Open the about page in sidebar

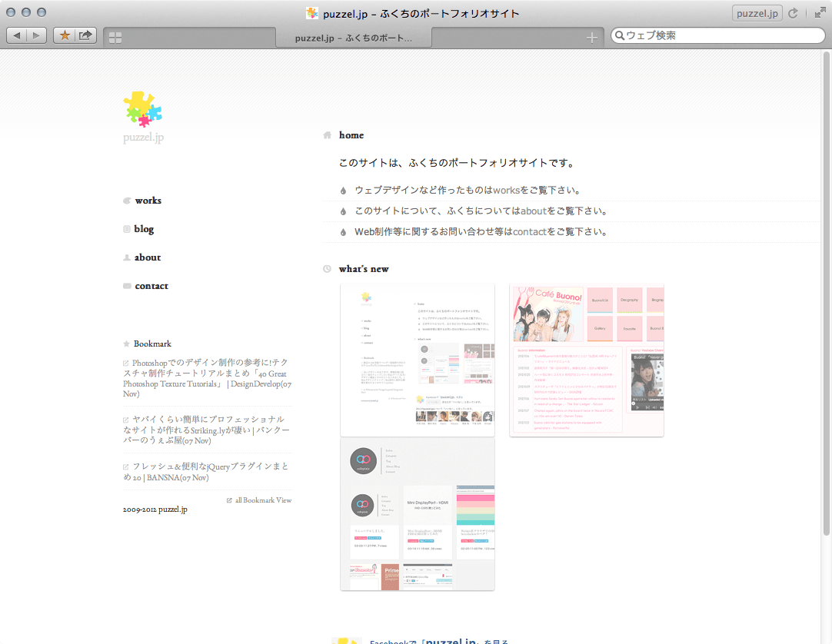pos(148,257)
